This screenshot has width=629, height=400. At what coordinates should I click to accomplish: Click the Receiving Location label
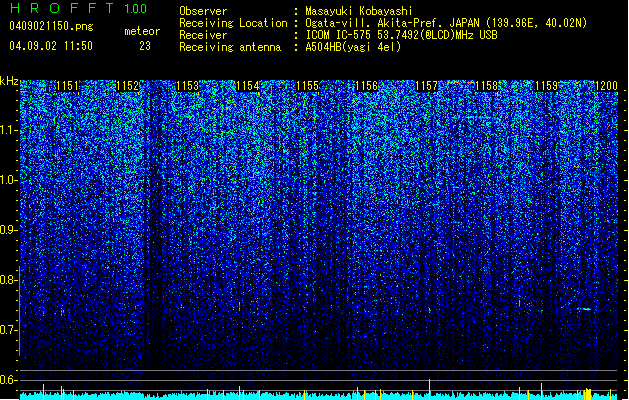point(233,23)
